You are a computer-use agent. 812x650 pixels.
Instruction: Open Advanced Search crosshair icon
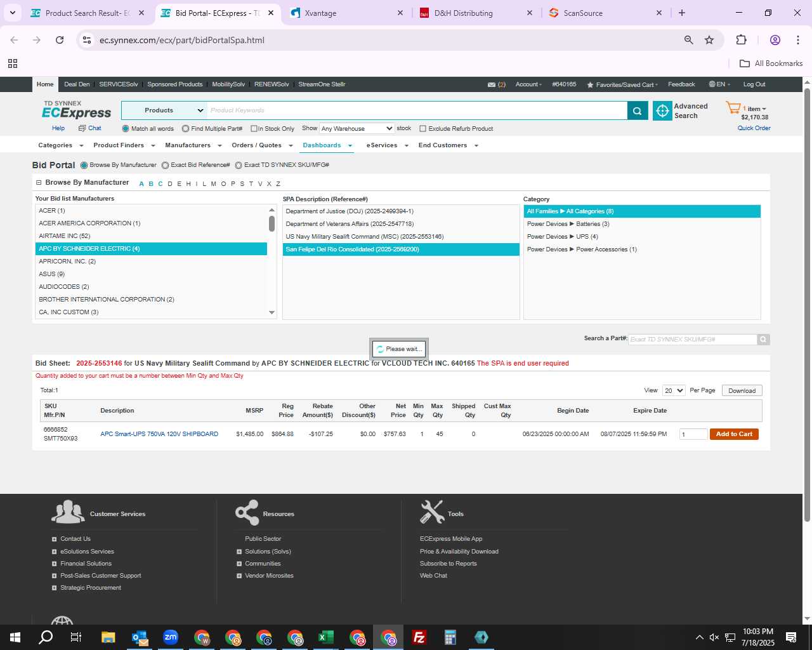(662, 110)
